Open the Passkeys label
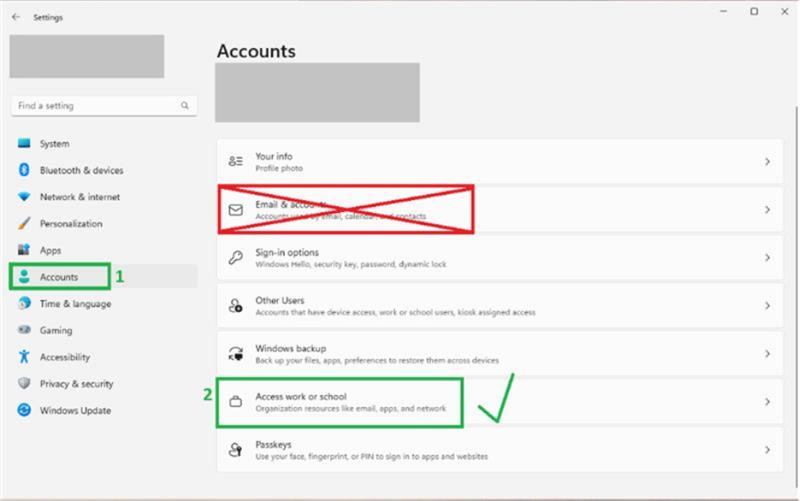Image resolution: width=800 pixels, height=501 pixels. click(273, 444)
